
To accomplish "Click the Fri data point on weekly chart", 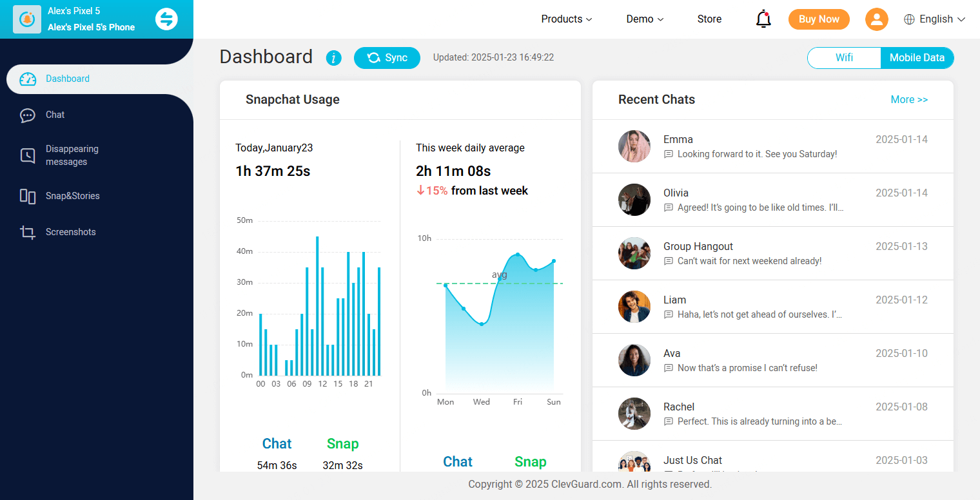I will [x=517, y=255].
